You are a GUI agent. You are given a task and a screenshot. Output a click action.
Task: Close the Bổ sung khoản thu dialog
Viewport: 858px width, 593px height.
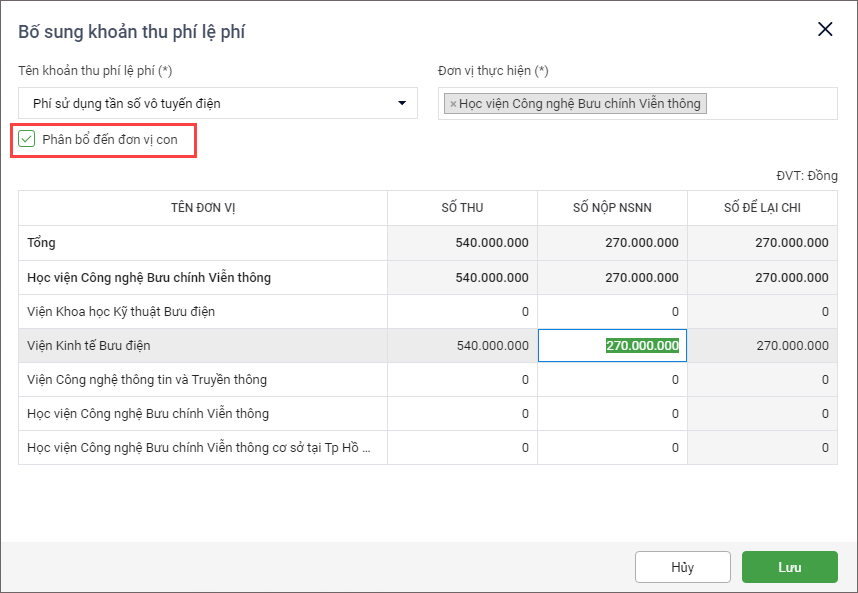point(825,29)
